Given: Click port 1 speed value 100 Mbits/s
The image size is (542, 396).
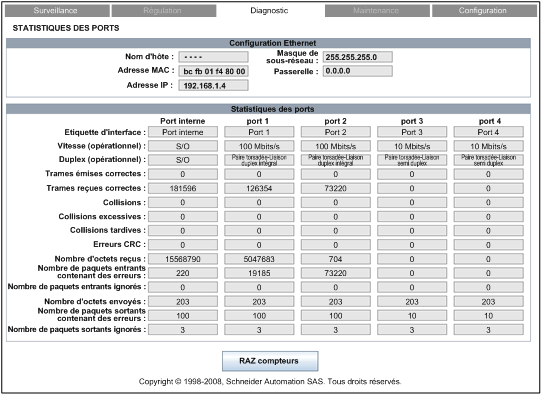Looking at the screenshot, I should coord(259,146).
